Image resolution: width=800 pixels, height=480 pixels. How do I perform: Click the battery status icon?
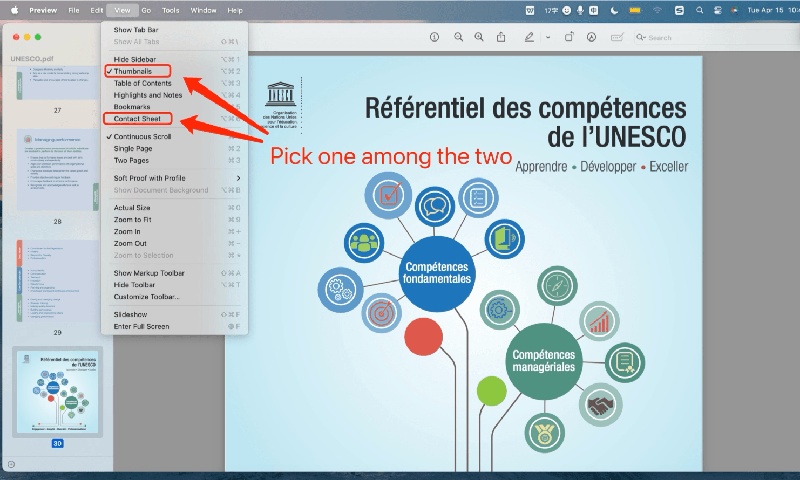coord(635,10)
